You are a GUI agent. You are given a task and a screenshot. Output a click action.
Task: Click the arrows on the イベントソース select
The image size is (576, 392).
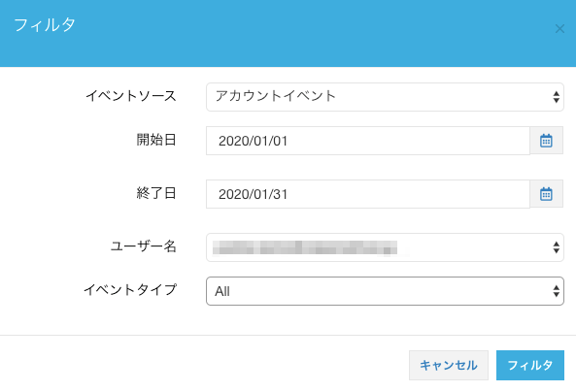click(557, 97)
